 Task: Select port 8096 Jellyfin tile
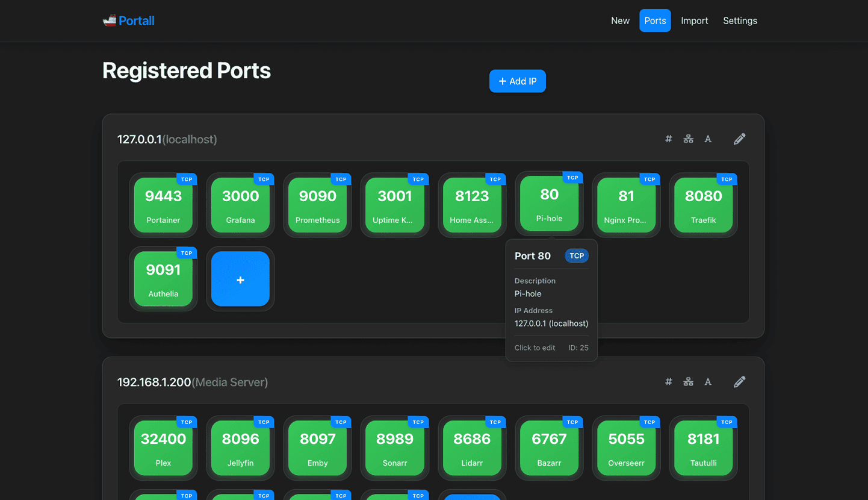(240, 448)
